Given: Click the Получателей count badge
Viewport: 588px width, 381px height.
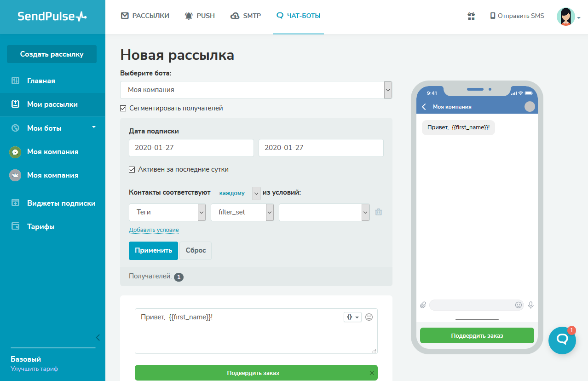Looking at the screenshot, I should tap(179, 277).
